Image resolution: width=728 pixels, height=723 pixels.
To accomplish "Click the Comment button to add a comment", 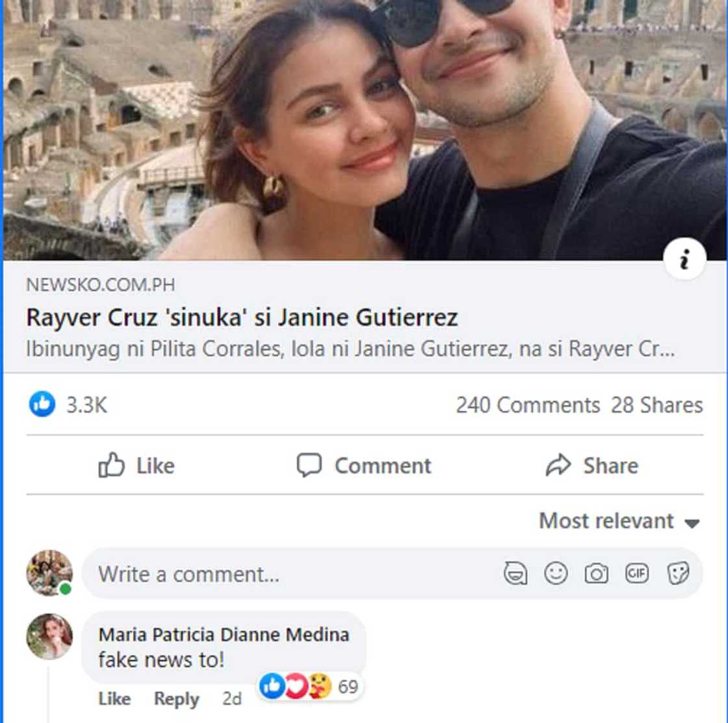I will coord(365,465).
